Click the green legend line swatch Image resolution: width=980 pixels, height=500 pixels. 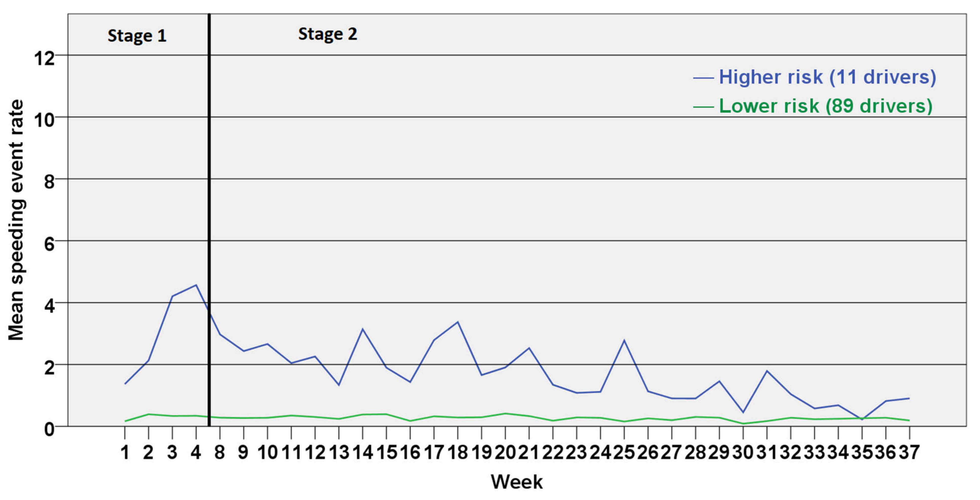(703, 107)
